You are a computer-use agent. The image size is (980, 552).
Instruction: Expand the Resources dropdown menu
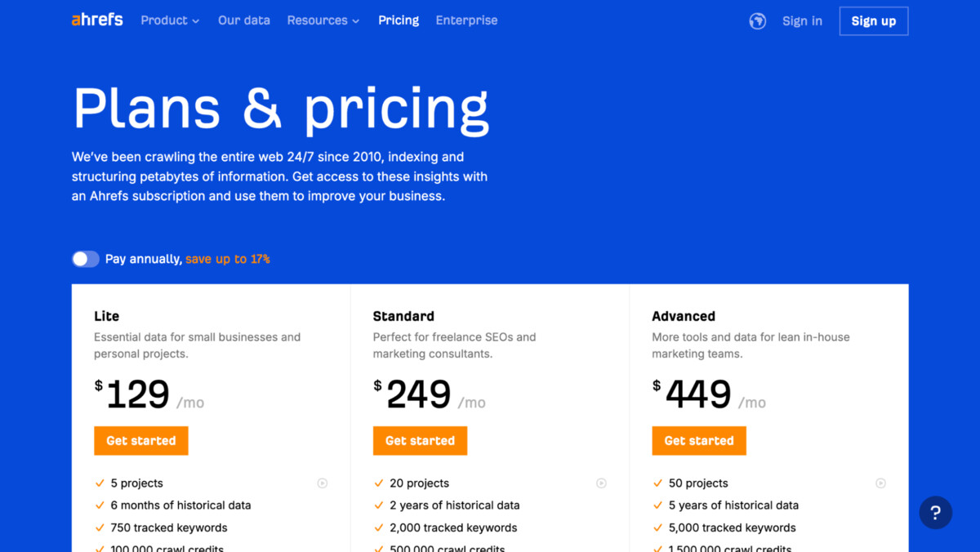coord(323,20)
